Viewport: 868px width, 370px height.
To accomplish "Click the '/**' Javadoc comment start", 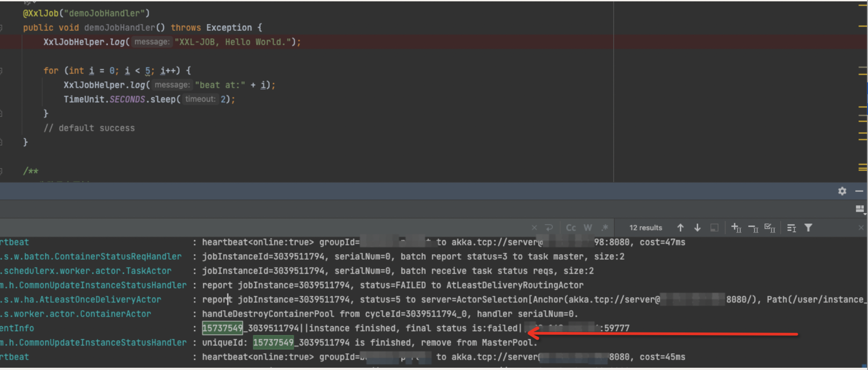I will click(31, 171).
